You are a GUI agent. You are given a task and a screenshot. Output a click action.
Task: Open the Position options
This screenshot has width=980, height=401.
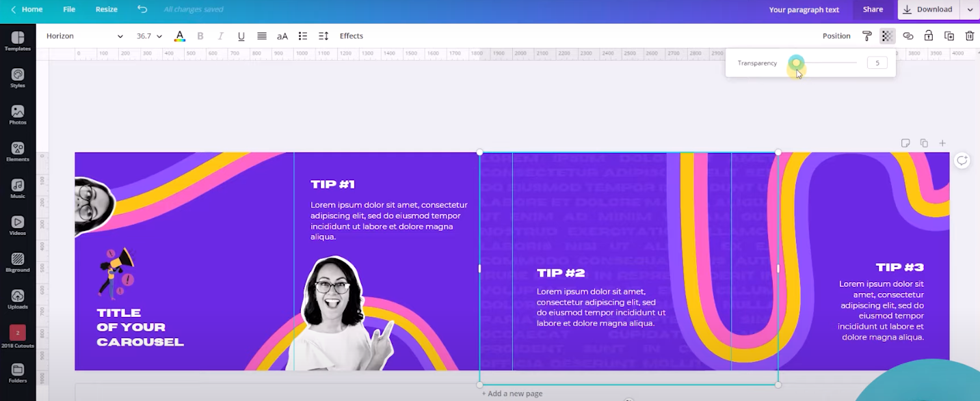pyautogui.click(x=836, y=36)
